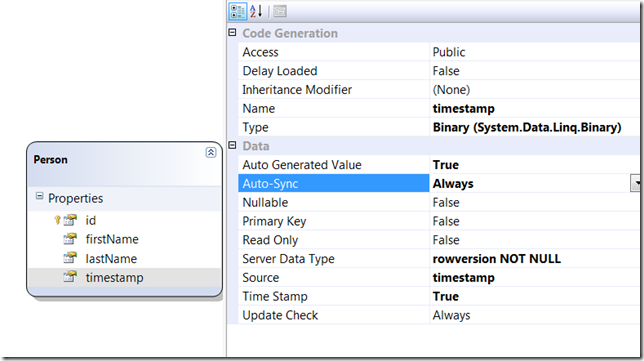Screen dimensions: 644x361
Task: Select the timestamp property row
Action: tap(125, 278)
